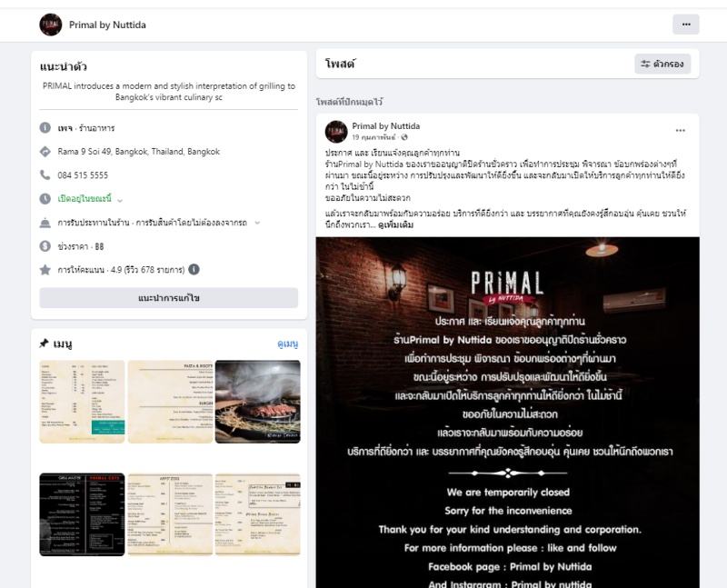Open the temporarily closed announcement image

(x=508, y=413)
